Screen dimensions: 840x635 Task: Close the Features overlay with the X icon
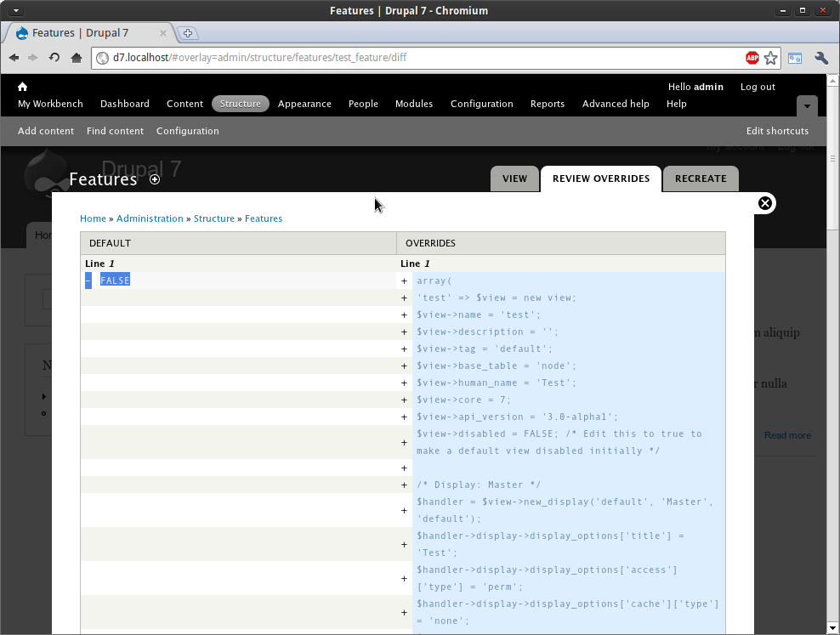pos(764,203)
